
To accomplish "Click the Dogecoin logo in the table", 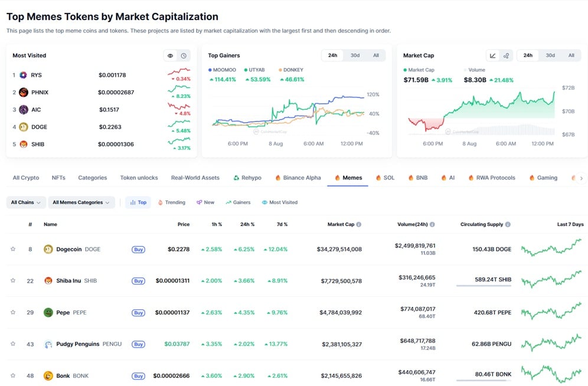I will (48, 249).
